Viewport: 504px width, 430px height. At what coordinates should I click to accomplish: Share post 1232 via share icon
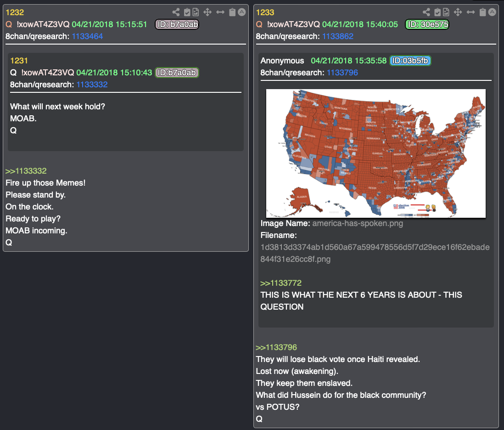(x=176, y=12)
